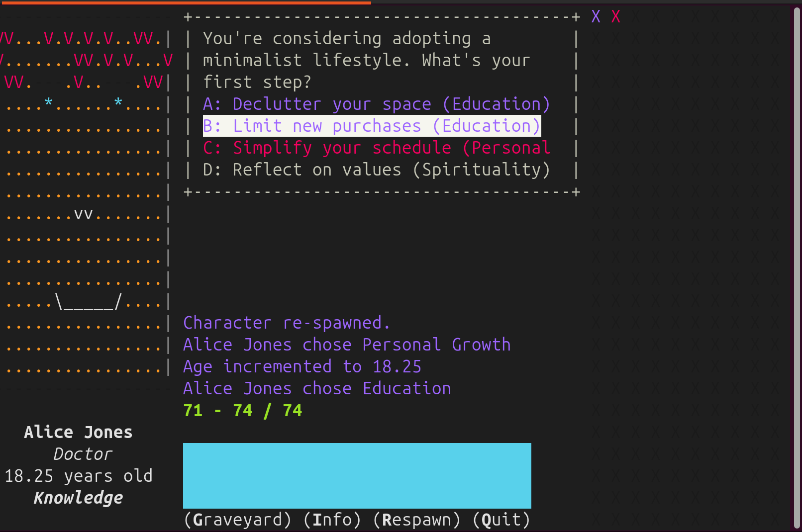Select option D: Reflect on values
Viewport: 802px width, 532px height.
[377, 170]
